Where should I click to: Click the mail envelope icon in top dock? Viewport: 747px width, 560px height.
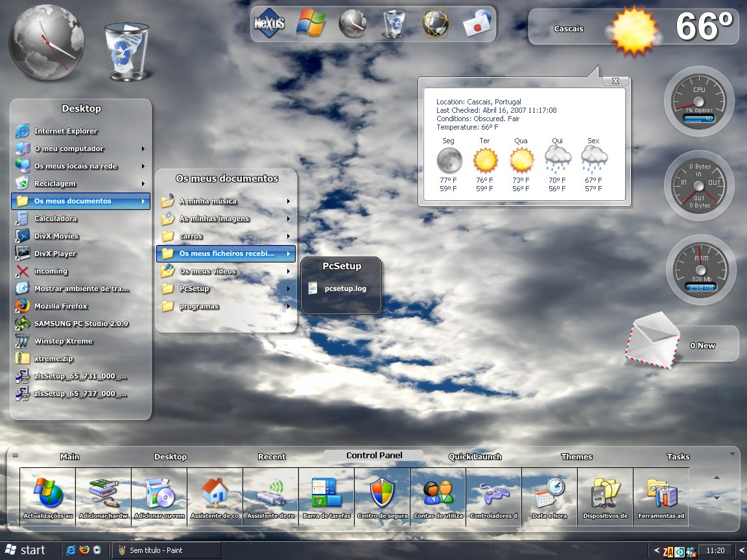tap(477, 25)
